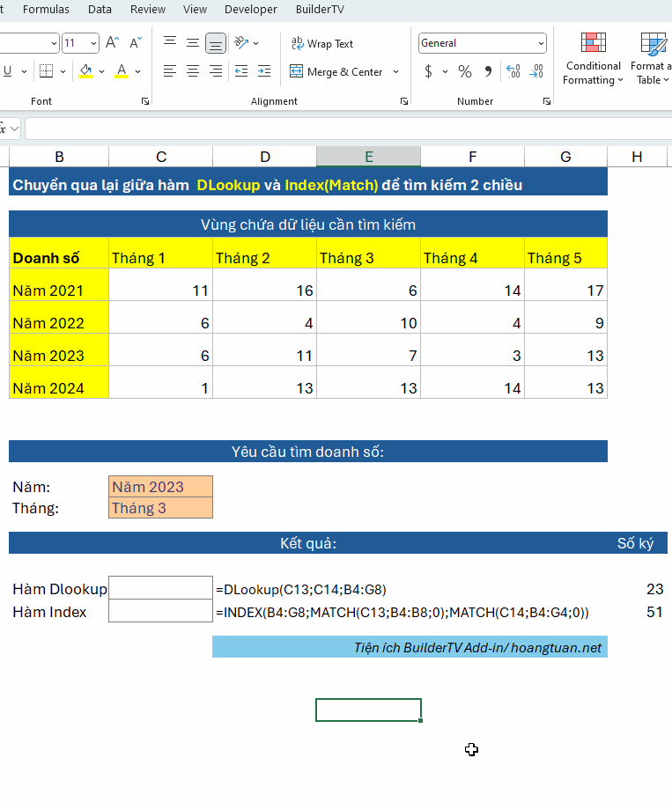Select 'Năm 2021' row label
672x802 pixels.
coord(59,285)
